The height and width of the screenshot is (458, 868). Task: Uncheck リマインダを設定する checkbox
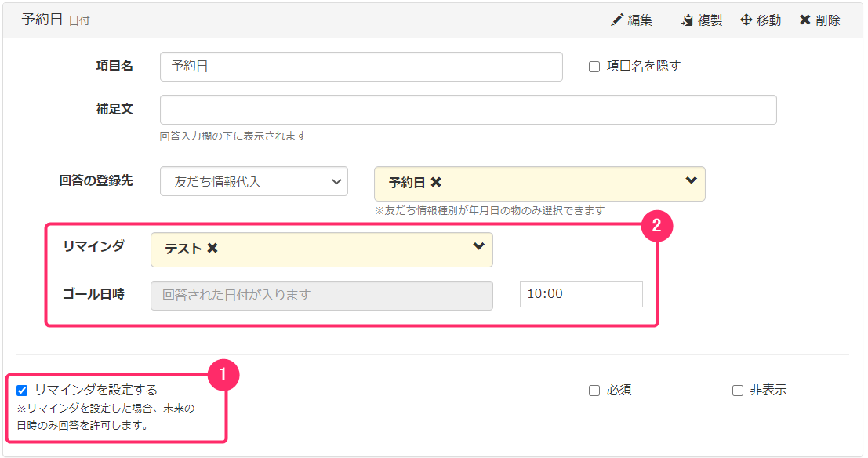22,391
